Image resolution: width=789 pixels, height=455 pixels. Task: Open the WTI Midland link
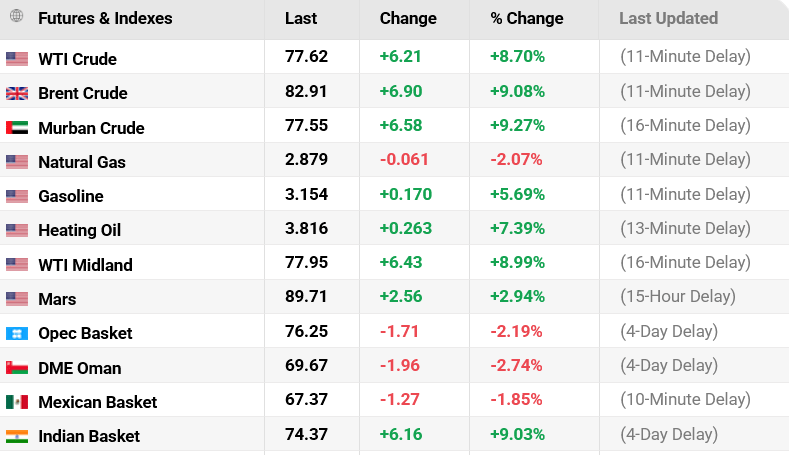(x=86, y=265)
